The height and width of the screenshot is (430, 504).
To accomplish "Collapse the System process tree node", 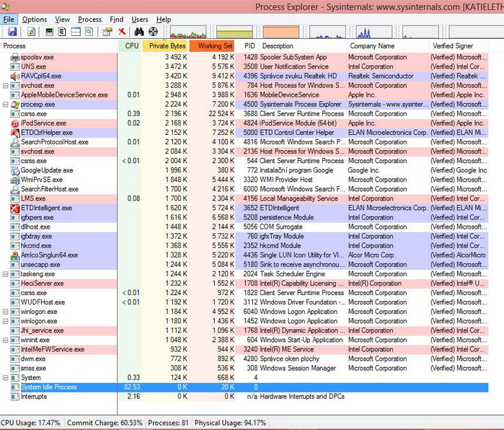I will [5, 377].
